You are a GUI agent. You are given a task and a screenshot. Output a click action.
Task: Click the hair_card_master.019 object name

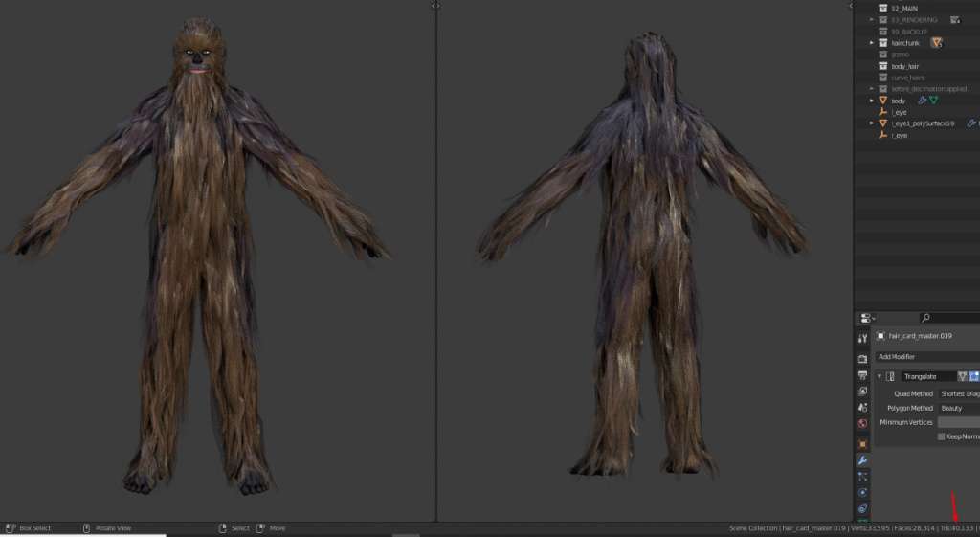(x=920, y=336)
